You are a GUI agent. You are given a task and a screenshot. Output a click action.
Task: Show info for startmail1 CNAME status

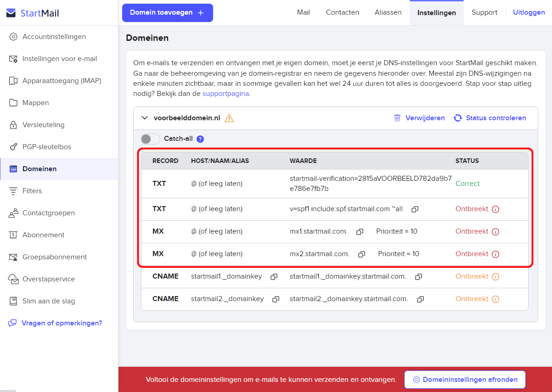click(496, 277)
